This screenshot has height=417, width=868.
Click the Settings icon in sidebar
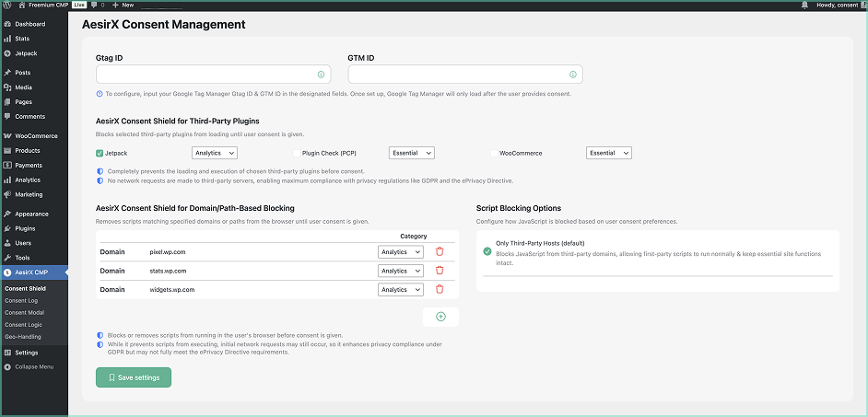(x=7, y=353)
